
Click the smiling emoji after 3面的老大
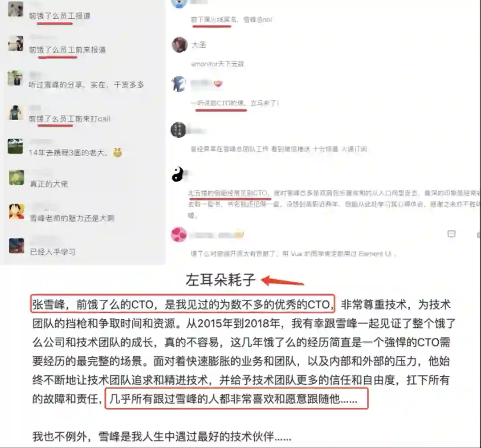pos(118,152)
